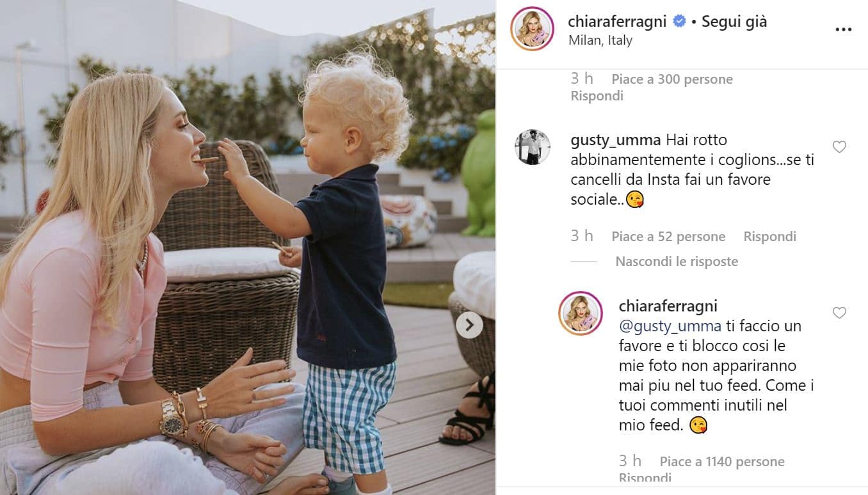Like chiaraferragni's reply with the heart icon
The width and height of the screenshot is (868, 495).
[x=839, y=313]
